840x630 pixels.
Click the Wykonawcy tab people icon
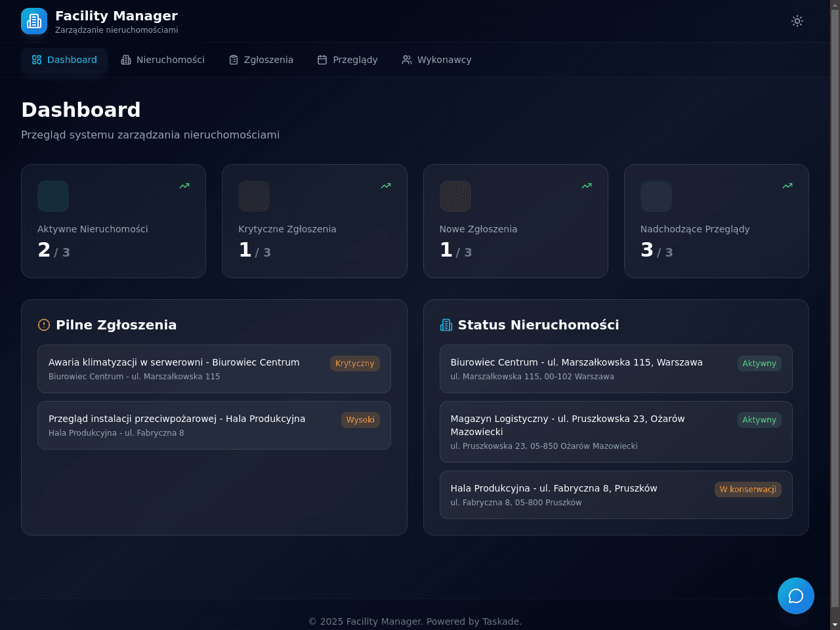pos(407,60)
